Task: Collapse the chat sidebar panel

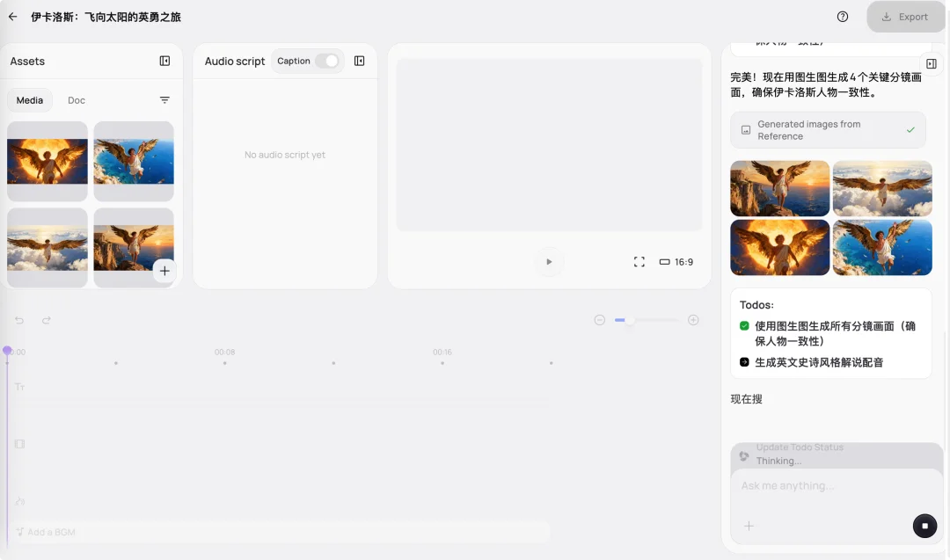Action: coord(931,64)
